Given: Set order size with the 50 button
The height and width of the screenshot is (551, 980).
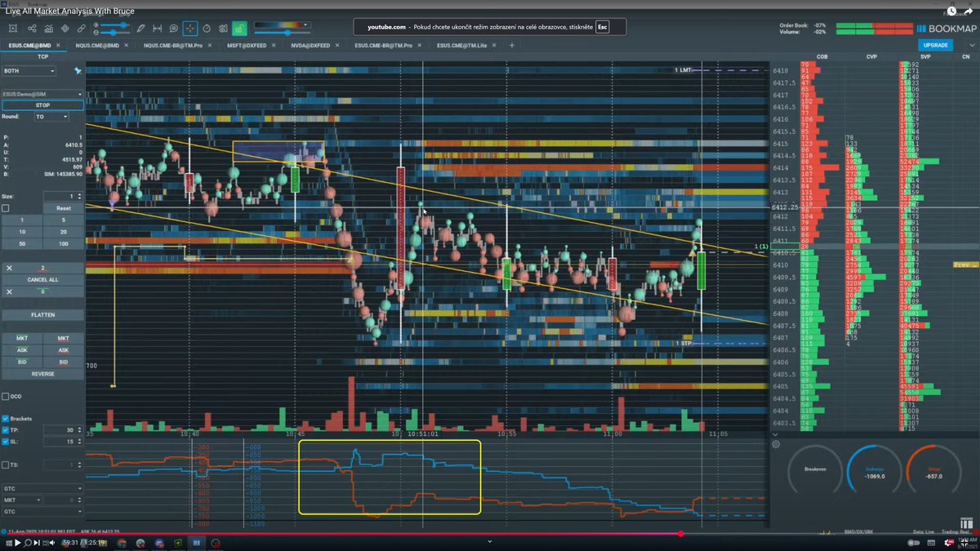Looking at the screenshot, I should click(x=22, y=243).
